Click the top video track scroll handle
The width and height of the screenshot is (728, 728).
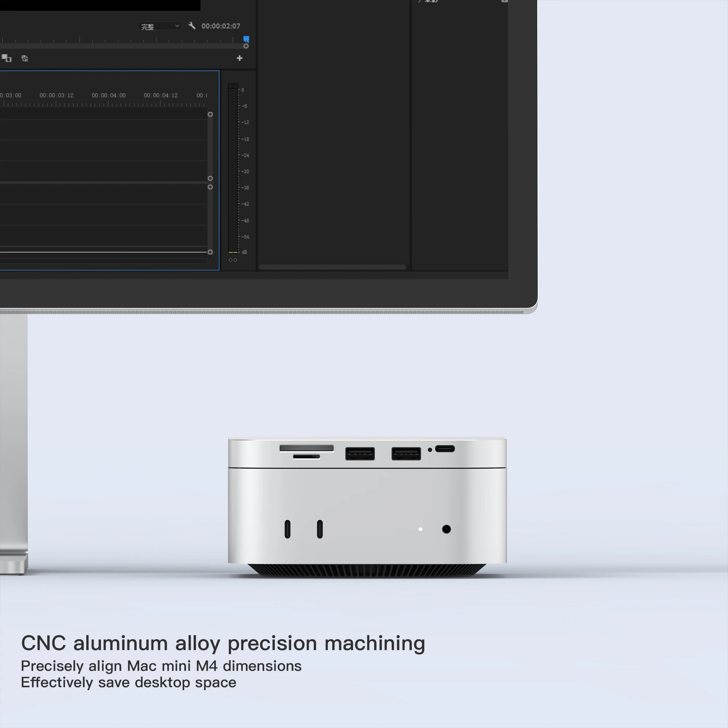tap(210, 114)
